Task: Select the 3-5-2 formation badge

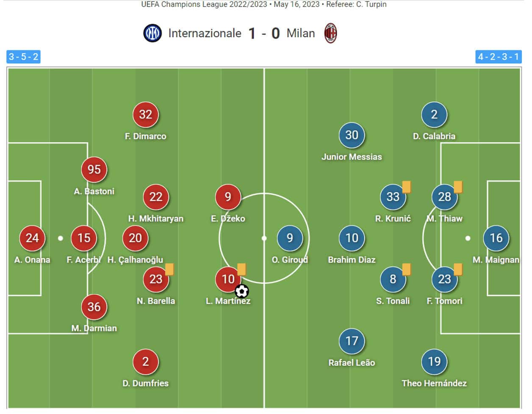Action: pyautogui.click(x=24, y=57)
